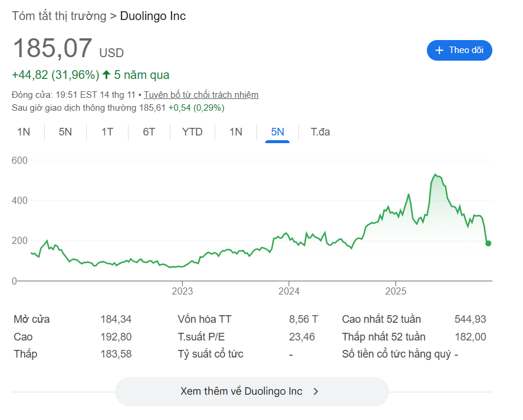Select the 6T time range tab

pos(149,132)
